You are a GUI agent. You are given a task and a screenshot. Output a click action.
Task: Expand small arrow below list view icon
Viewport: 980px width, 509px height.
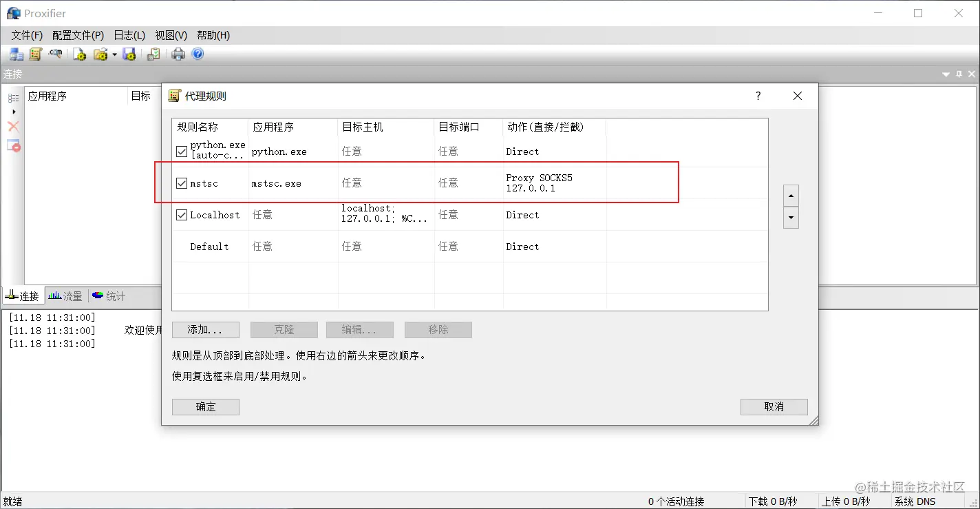point(14,112)
